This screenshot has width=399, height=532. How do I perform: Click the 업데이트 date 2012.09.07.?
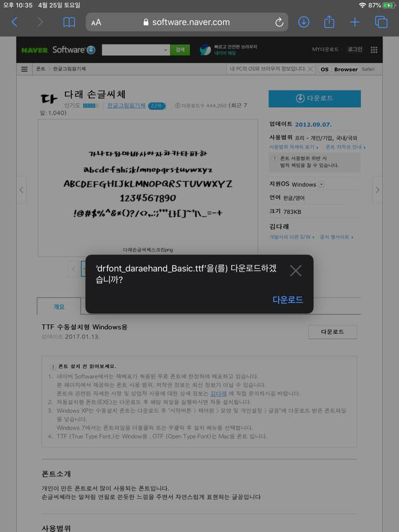[x=313, y=125]
